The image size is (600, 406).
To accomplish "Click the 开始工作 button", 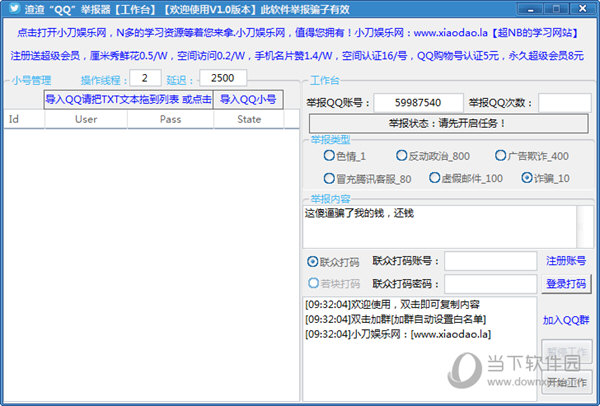I will [x=567, y=382].
